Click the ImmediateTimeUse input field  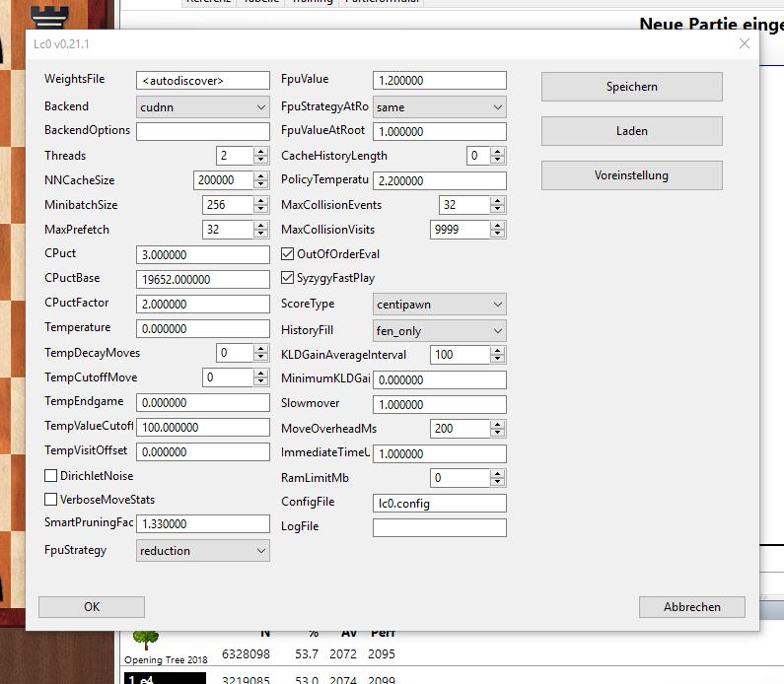pyautogui.click(x=440, y=453)
